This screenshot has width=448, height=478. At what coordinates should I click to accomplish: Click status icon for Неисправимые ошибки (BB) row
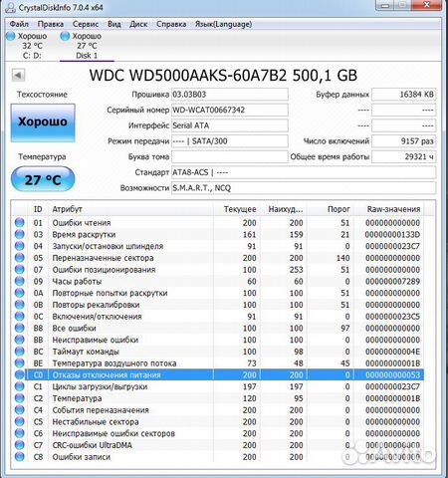20,340
